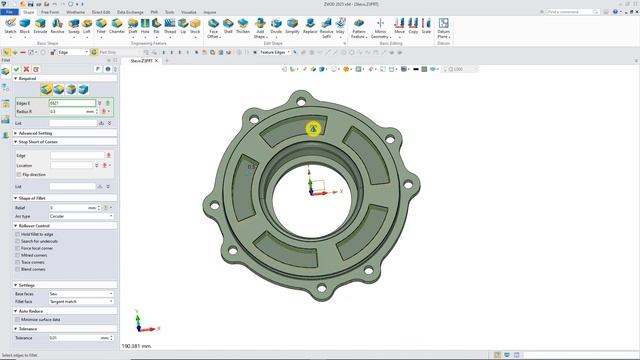The image size is (640, 360).
Task: Click the Edges E input field
Action: tap(72, 103)
